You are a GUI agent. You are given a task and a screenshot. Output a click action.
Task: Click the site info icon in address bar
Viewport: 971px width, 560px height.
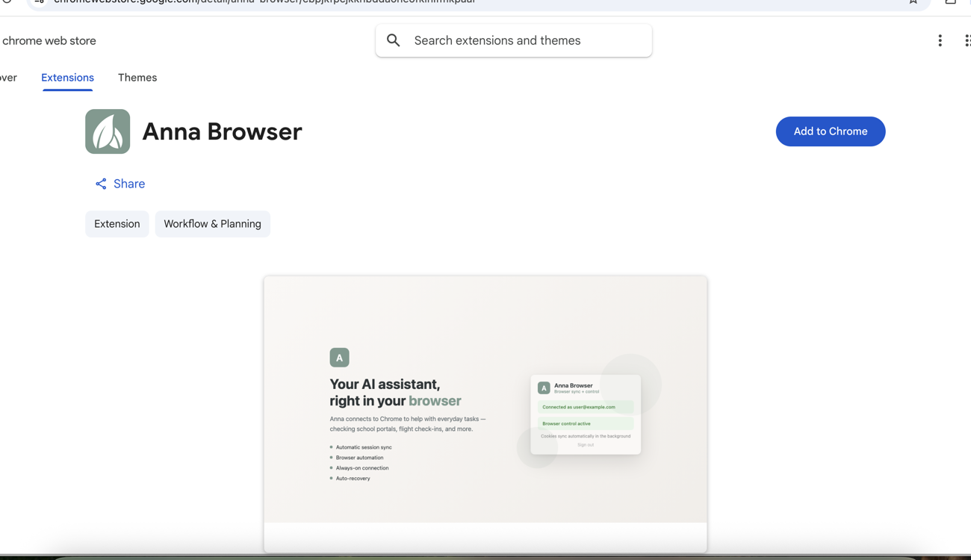(40, 2)
